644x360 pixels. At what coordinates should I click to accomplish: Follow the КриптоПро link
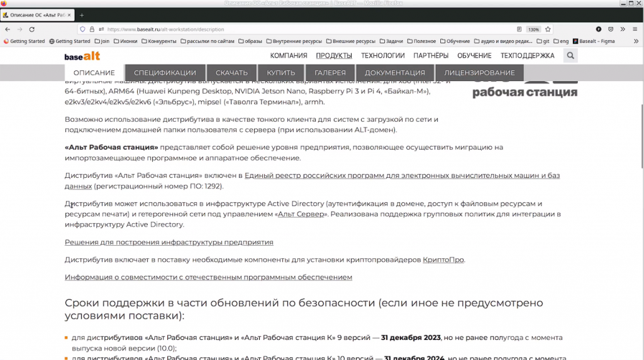click(x=443, y=260)
